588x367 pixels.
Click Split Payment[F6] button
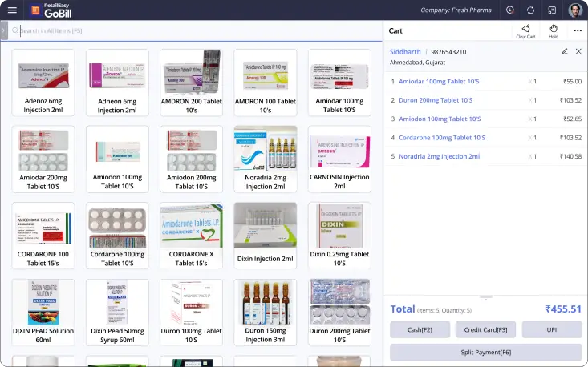tap(485, 352)
